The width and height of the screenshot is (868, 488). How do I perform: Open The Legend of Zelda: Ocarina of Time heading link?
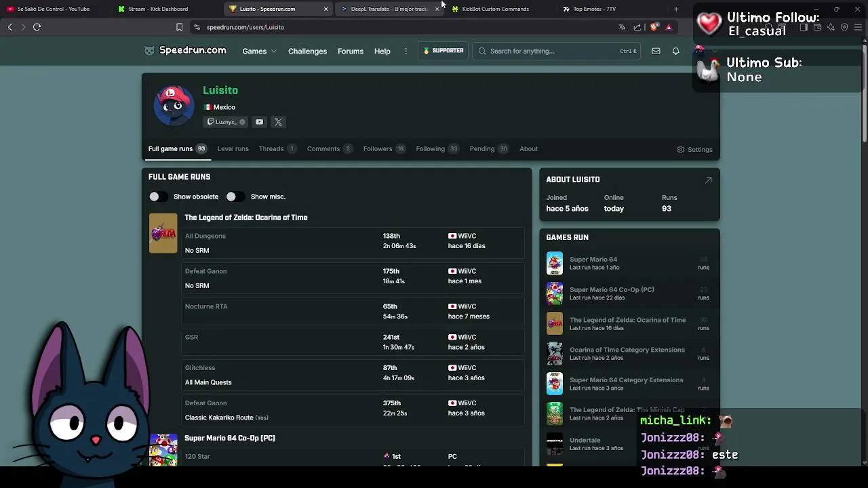[x=246, y=218]
